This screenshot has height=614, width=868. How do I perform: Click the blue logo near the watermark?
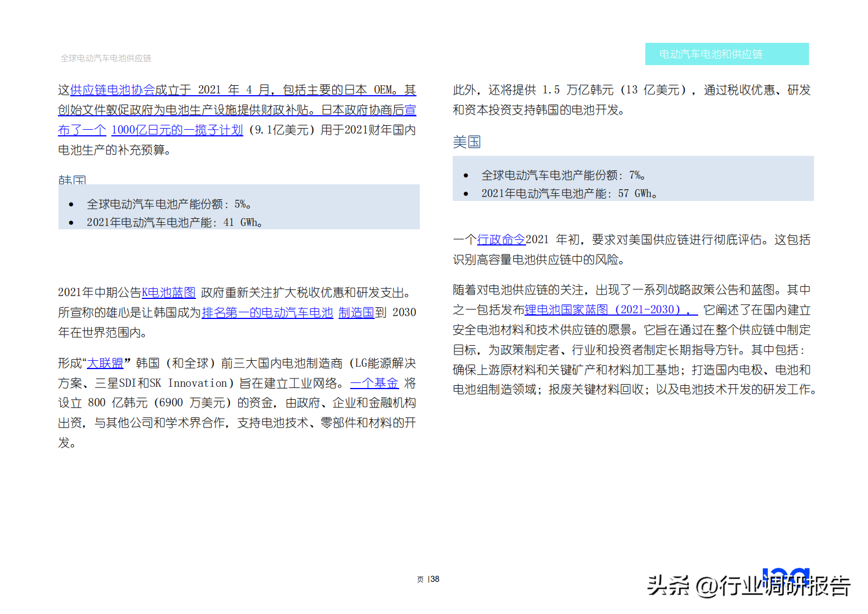(786, 576)
